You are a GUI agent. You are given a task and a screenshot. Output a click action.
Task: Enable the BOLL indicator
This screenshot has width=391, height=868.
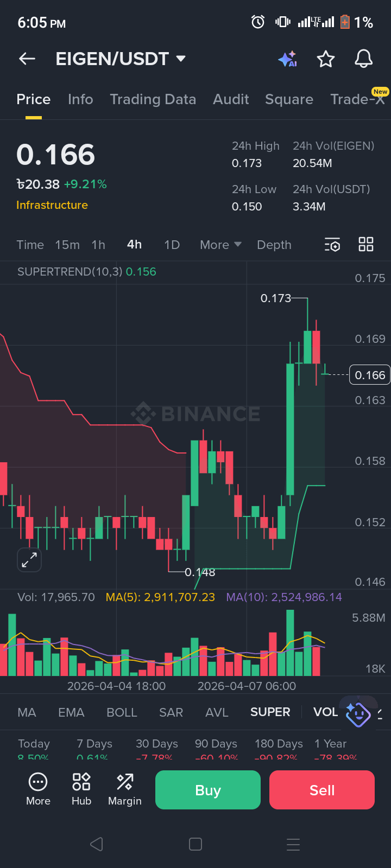click(122, 712)
